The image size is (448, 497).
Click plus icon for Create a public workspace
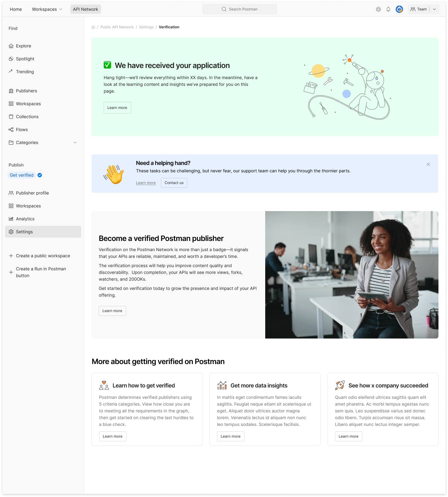[11, 256]
